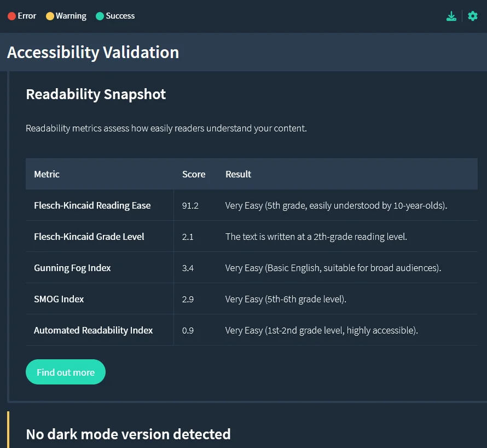
Task: Collapse the Readability Snapshot section
Action: pyautogui.click(x=96, y=94)
